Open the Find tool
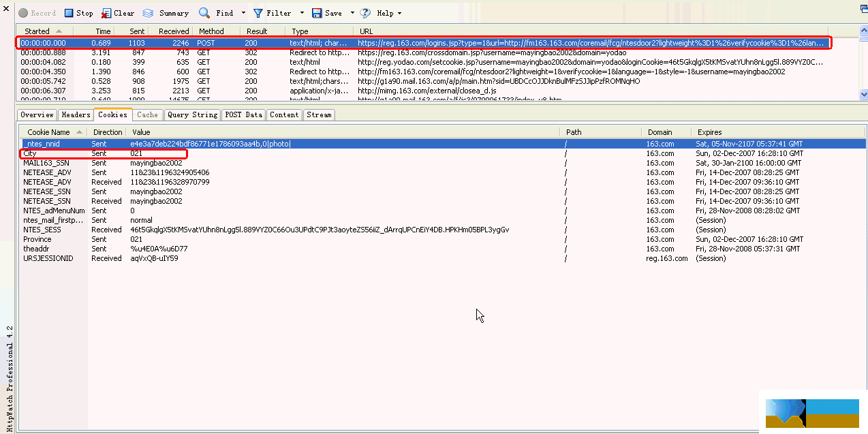 [x=216, y=13]
